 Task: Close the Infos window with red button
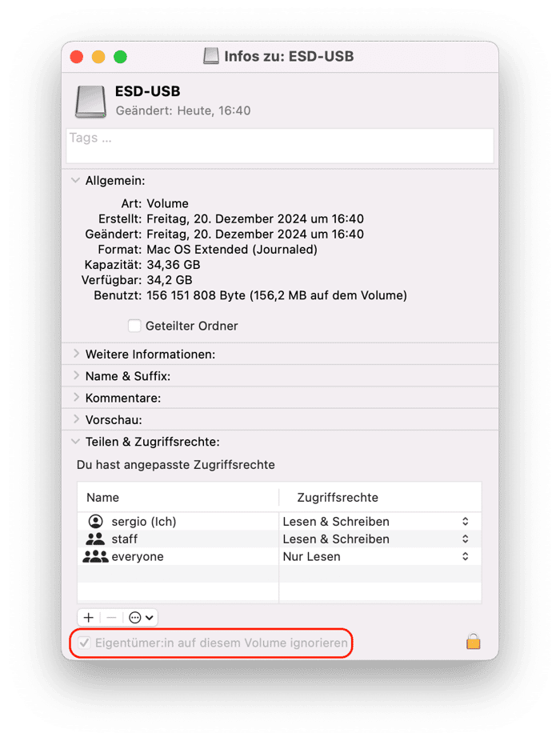[77, 57]
